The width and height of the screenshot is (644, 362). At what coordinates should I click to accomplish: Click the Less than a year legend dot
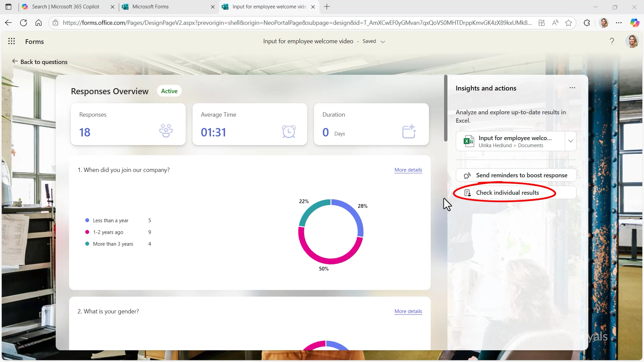click(87, 220)
